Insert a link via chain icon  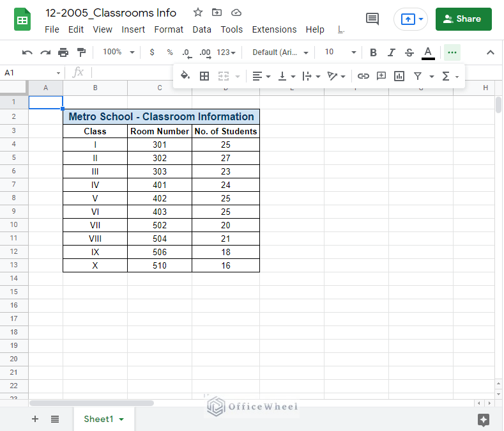[x=363, y=76]
